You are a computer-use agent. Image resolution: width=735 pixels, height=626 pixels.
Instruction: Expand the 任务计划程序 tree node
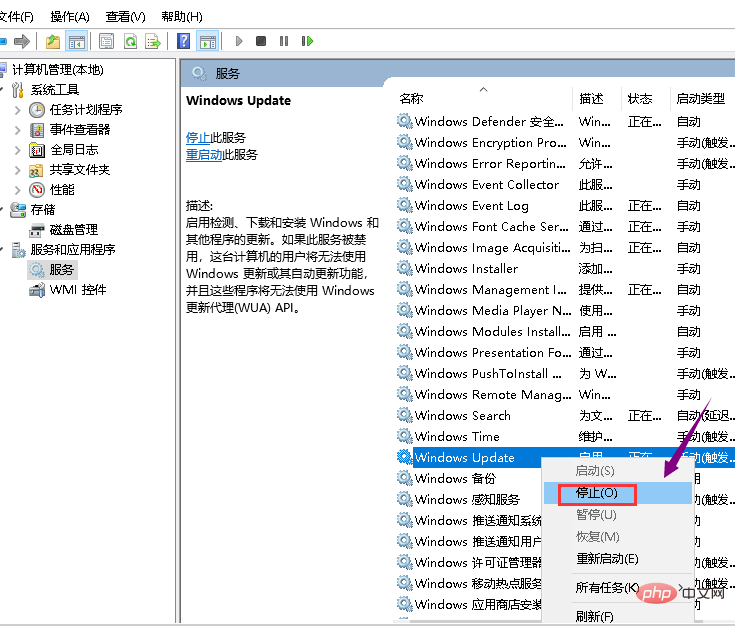pyautogui.click(x=18, y=110)
